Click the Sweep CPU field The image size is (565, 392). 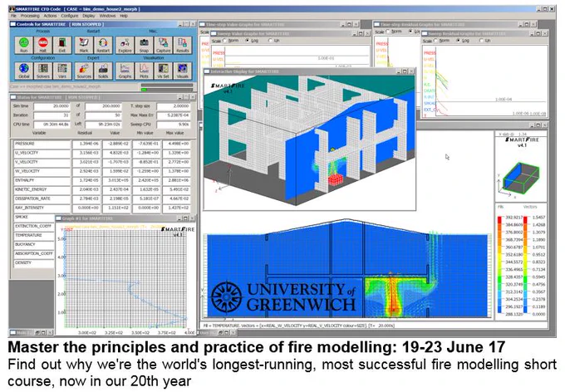click(x=174, y=125)
